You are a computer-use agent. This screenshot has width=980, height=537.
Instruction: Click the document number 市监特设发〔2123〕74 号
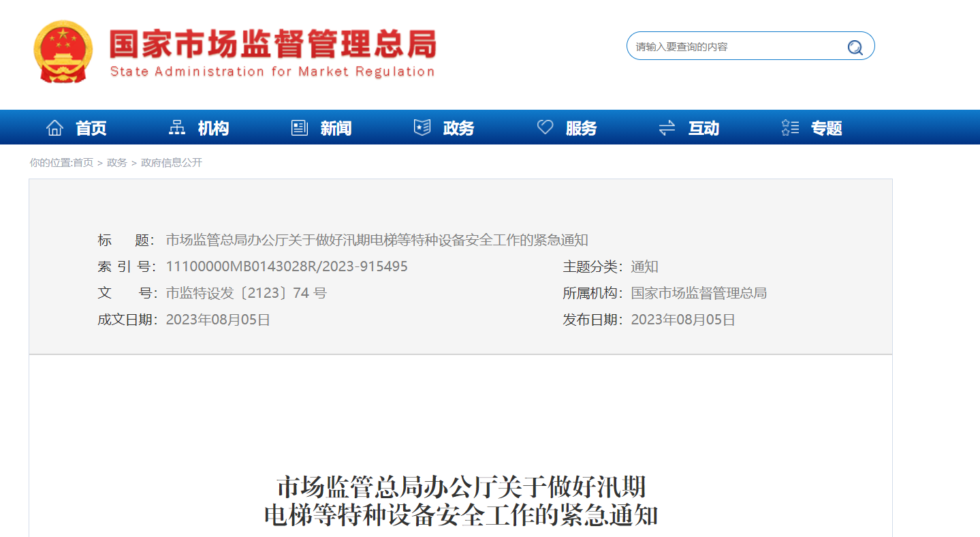(x=247, y=293)
